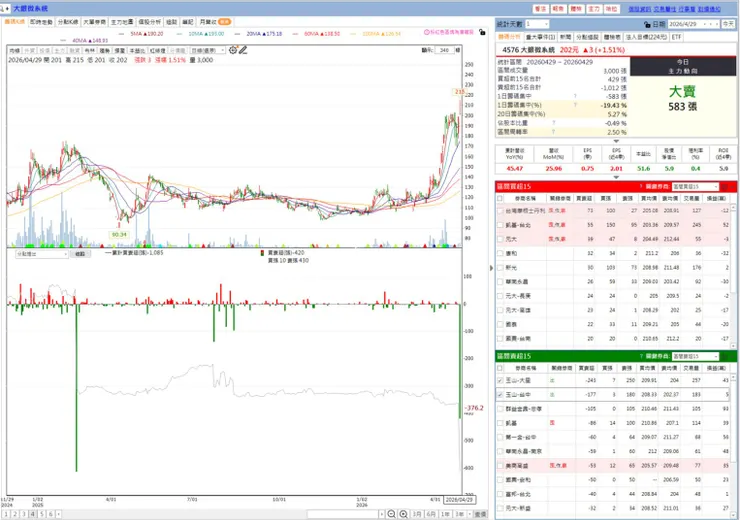Open chart settings gear icon
The image size is (740, 520).
pos(233,50)
